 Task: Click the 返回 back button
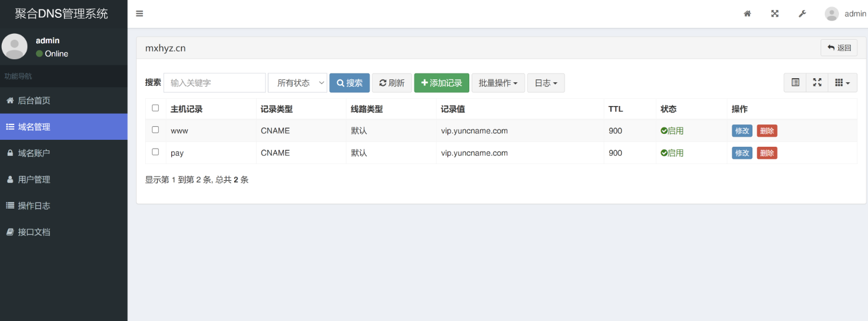pyautogui.click(x=839, y=48)
